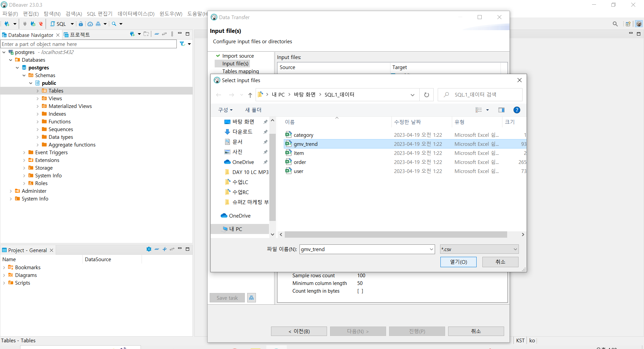Select the order file in file list
The image size is (644, 349).
pos(300,162)
